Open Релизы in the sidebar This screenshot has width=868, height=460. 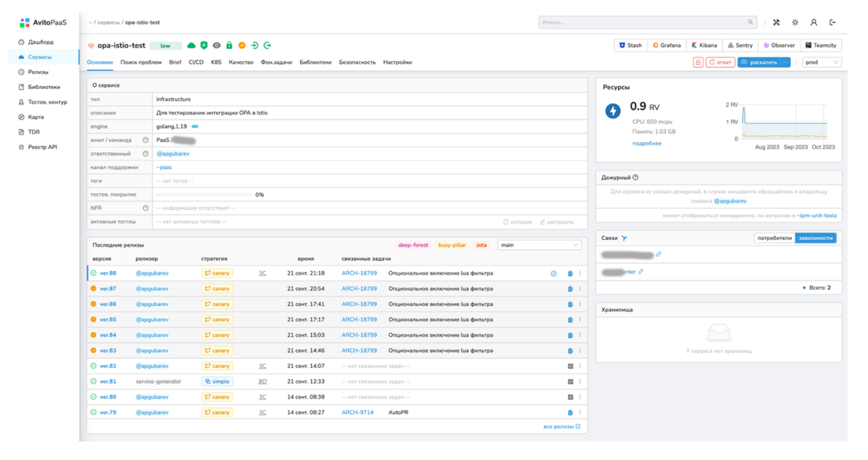pos(38,72)
